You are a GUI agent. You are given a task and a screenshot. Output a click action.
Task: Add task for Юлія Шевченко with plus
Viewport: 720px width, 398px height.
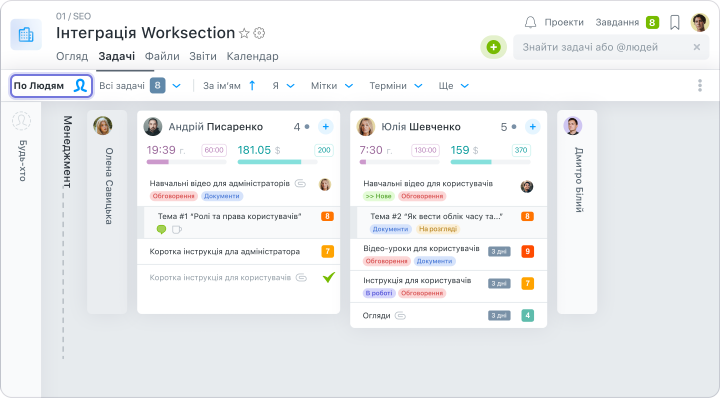(x=533, y=127)
